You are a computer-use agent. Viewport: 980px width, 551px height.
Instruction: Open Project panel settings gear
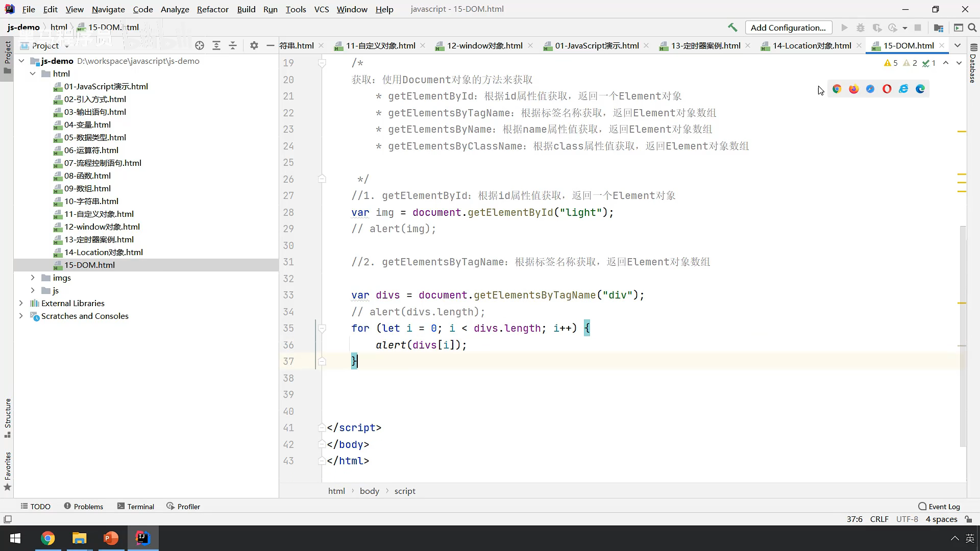click(254, 45)
